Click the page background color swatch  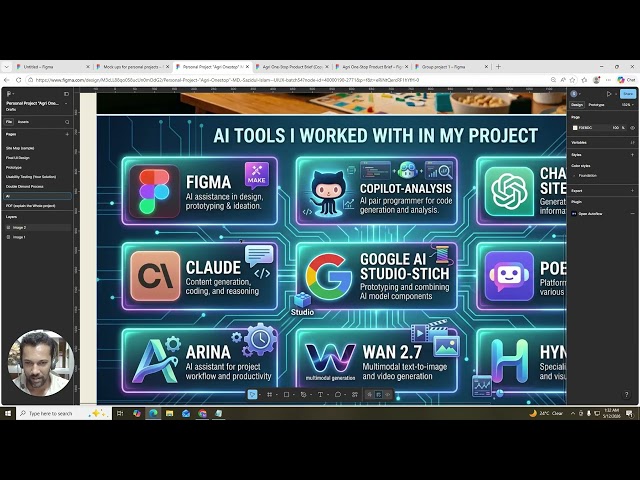pos(575,128)
